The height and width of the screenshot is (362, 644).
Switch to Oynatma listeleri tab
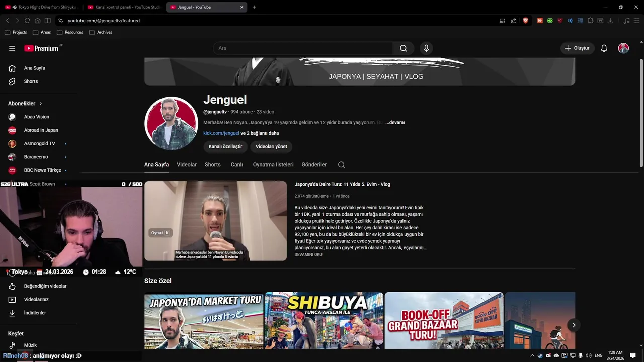[273, 165]
